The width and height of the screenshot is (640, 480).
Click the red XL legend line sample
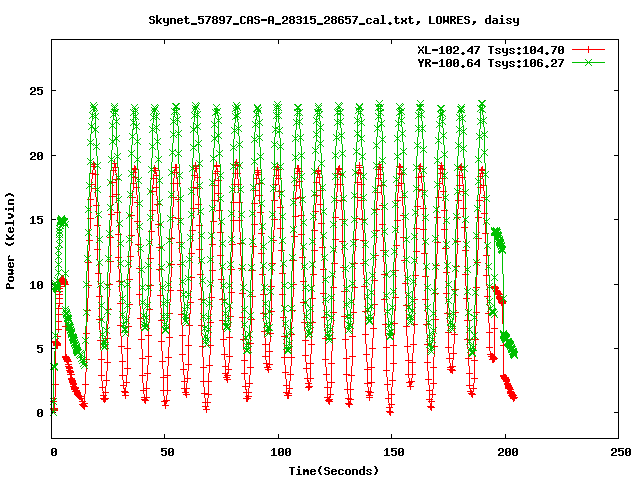point(588,50)
